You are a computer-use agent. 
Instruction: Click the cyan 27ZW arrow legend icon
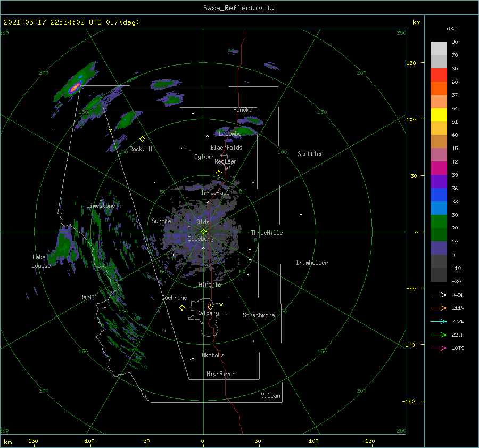tap(439, 321)
